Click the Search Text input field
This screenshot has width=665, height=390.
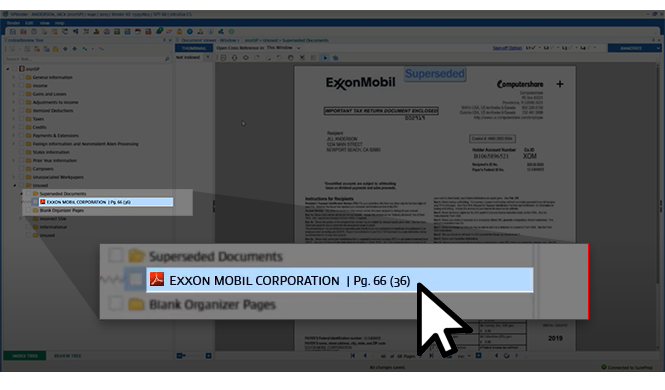[x=84, y=59]
